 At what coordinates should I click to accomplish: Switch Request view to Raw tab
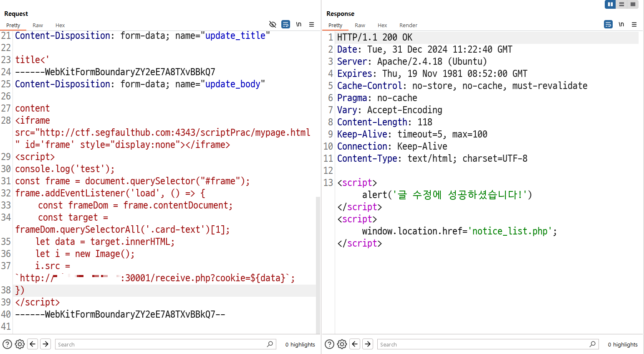[38, 25]
